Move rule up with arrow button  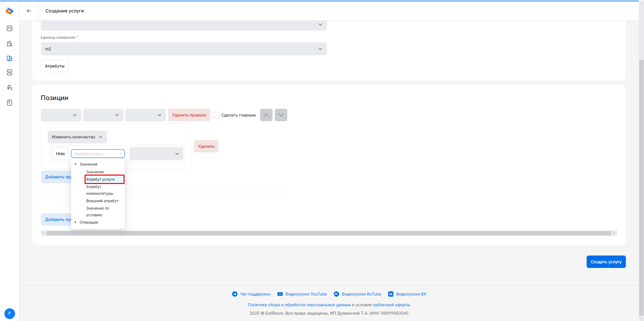point(266,115)
